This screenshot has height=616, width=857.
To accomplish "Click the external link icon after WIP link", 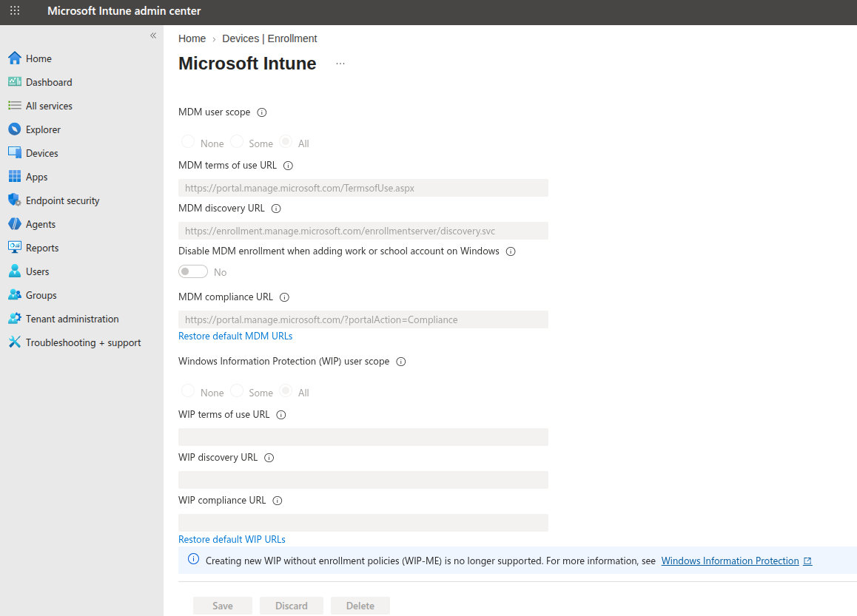I will tap(807, 561).
